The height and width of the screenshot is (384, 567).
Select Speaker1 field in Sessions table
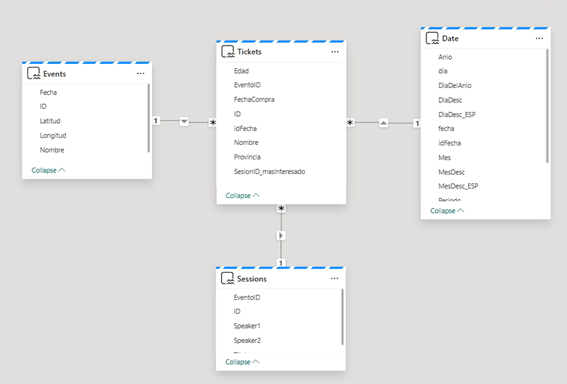(247, 326)
